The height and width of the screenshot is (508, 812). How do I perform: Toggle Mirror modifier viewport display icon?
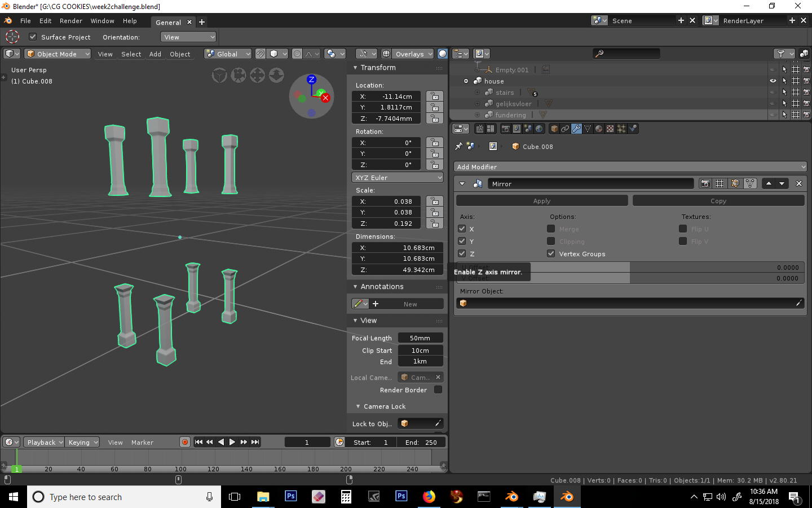tap(720, 183)
